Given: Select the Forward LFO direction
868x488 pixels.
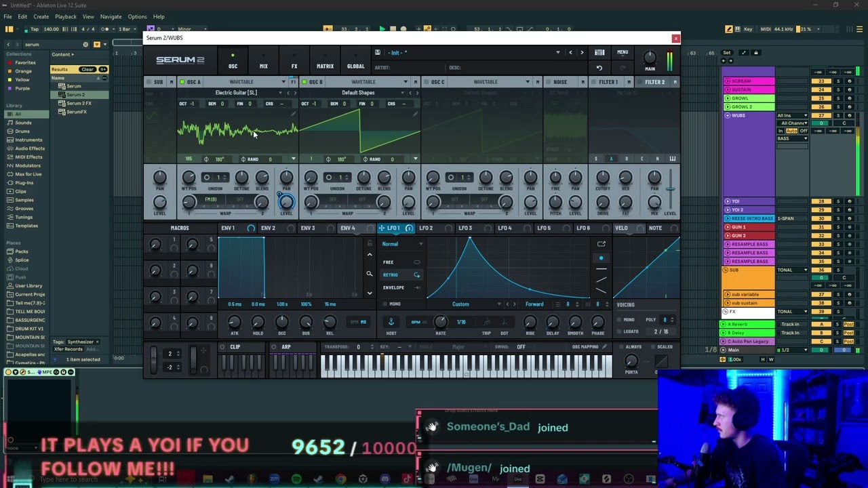Looking at the screenshot, I should 534,304.
